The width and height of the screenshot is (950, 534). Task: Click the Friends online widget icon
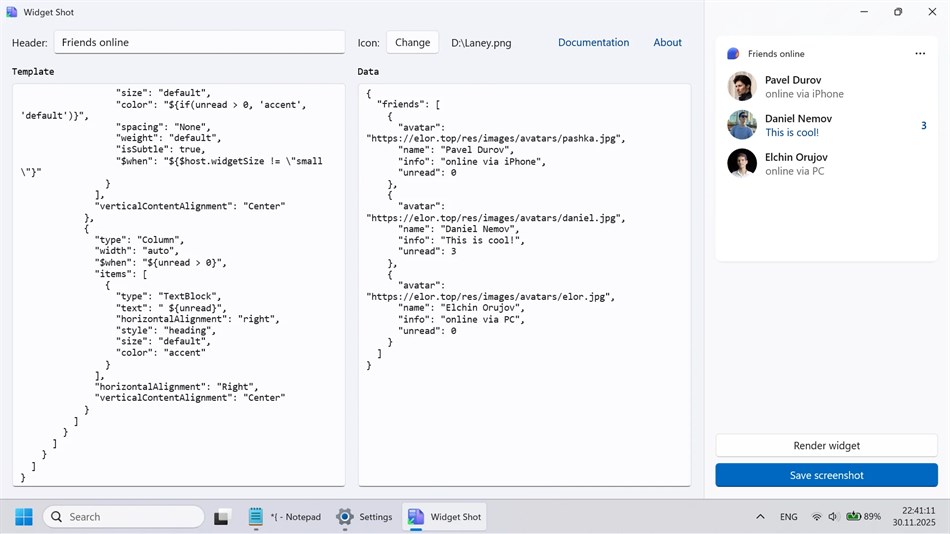point(733,53)
